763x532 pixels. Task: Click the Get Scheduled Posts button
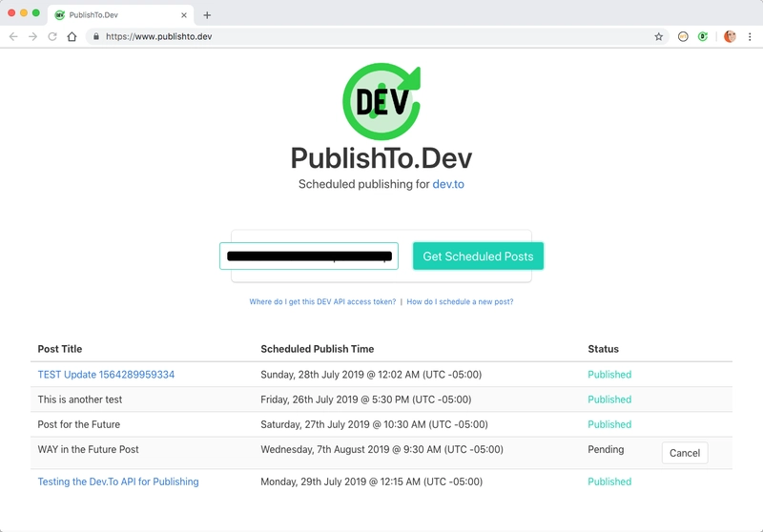pos(478,256)
